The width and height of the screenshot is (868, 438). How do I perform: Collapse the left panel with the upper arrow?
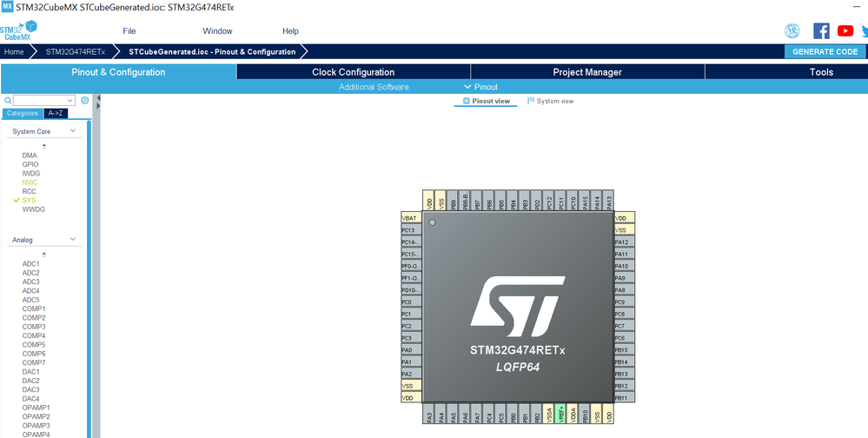pos(98,98)
